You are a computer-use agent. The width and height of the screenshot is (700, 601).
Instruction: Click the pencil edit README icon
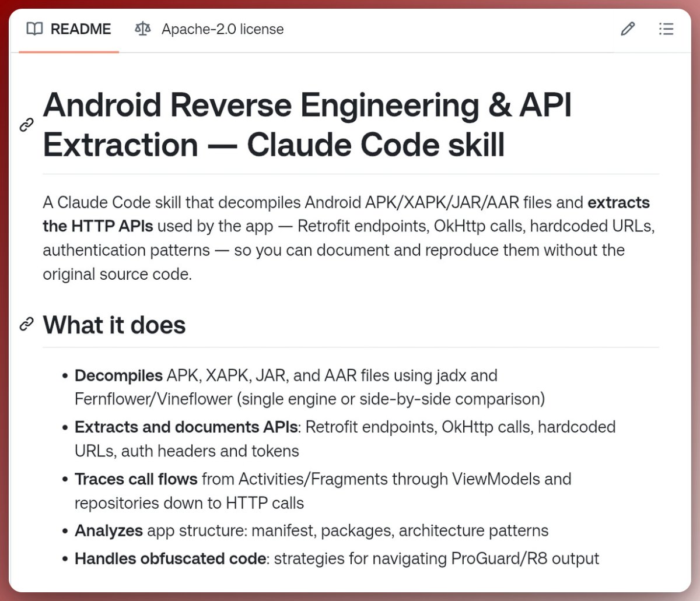pos(628,29)
